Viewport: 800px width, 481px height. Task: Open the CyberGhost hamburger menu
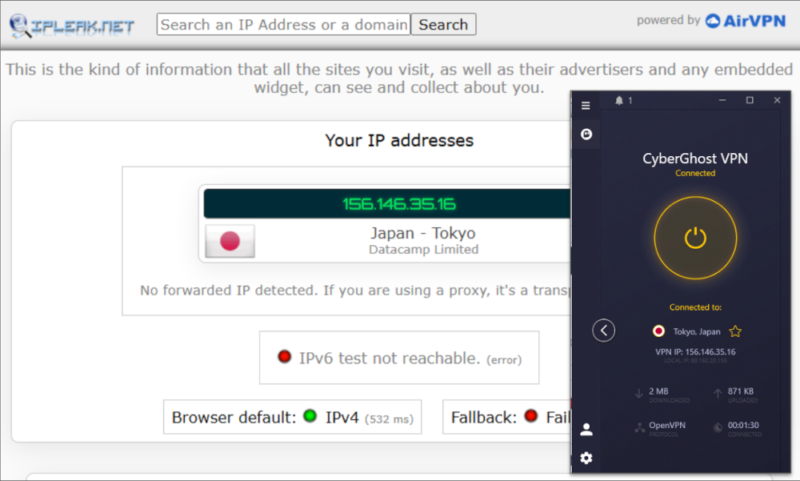pos(586,106)
